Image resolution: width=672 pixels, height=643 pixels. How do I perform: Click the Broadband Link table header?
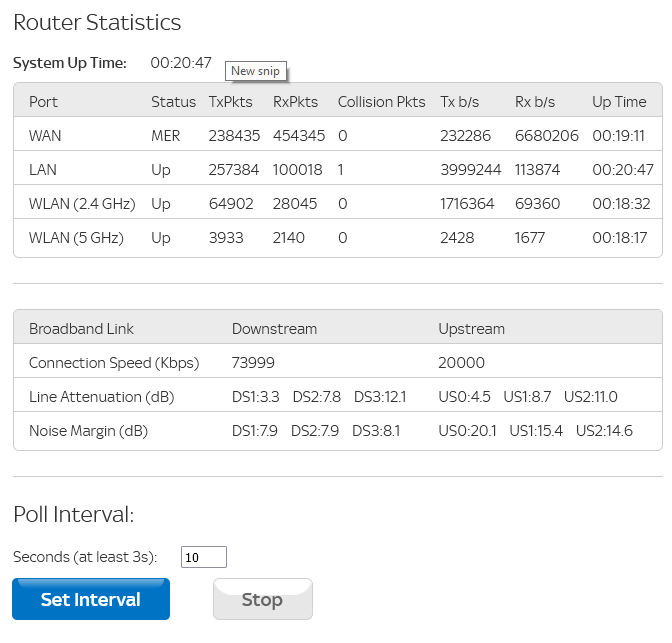point(81,329)
